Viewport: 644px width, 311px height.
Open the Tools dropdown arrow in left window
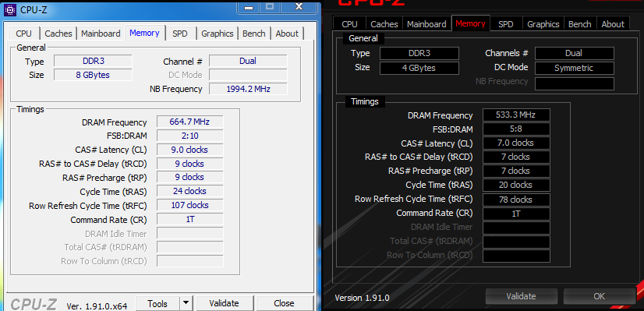coord(186,303)
